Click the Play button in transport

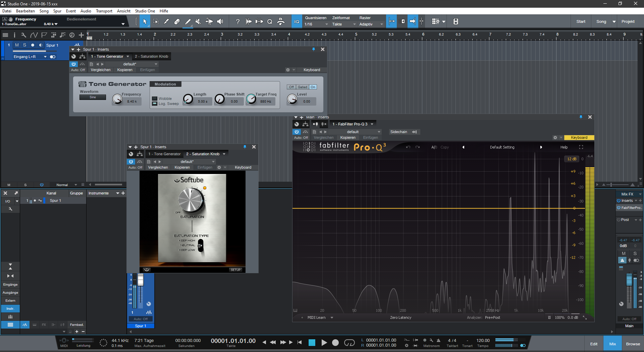pyautogui.click(x=324, y=342)
